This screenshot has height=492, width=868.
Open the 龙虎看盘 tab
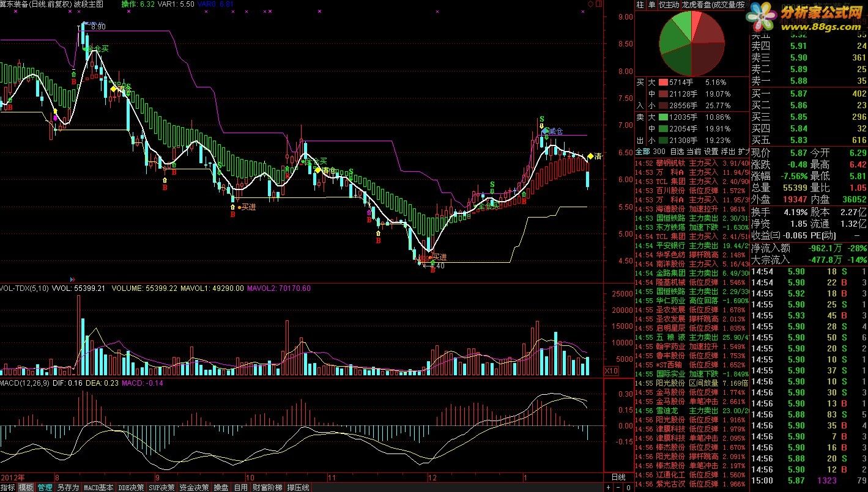(x=713, y=4)
